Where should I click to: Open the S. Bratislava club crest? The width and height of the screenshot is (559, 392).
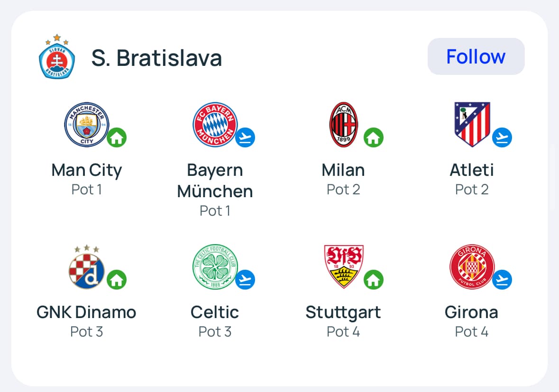57,56
